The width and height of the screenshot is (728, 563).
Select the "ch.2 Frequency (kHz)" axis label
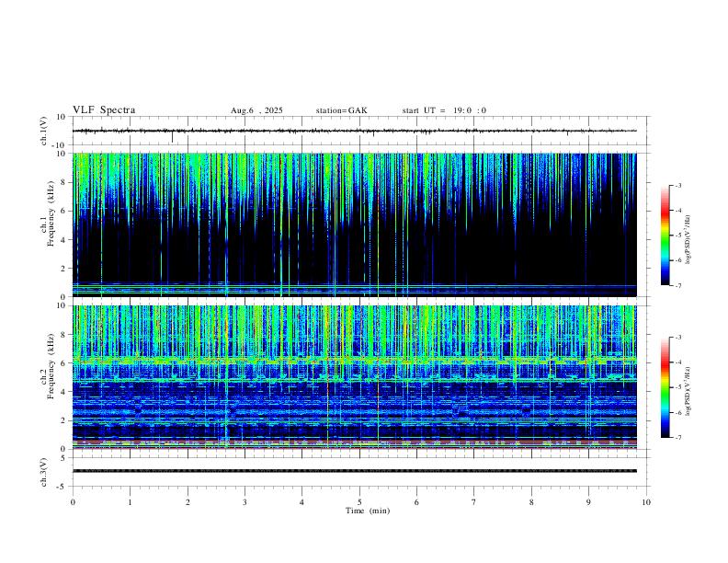pyautogui.click(x=48, y=366)
